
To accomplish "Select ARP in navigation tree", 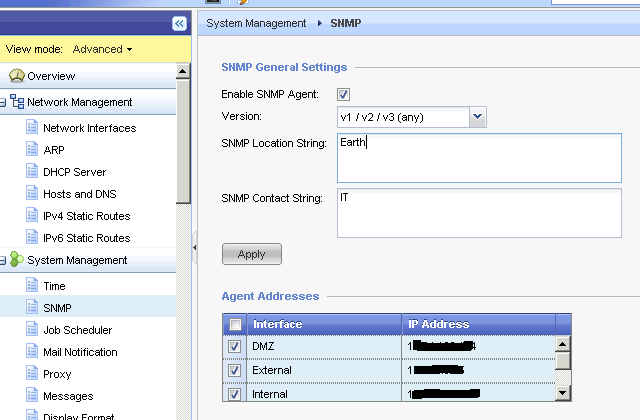I will [x=54, y=150].
